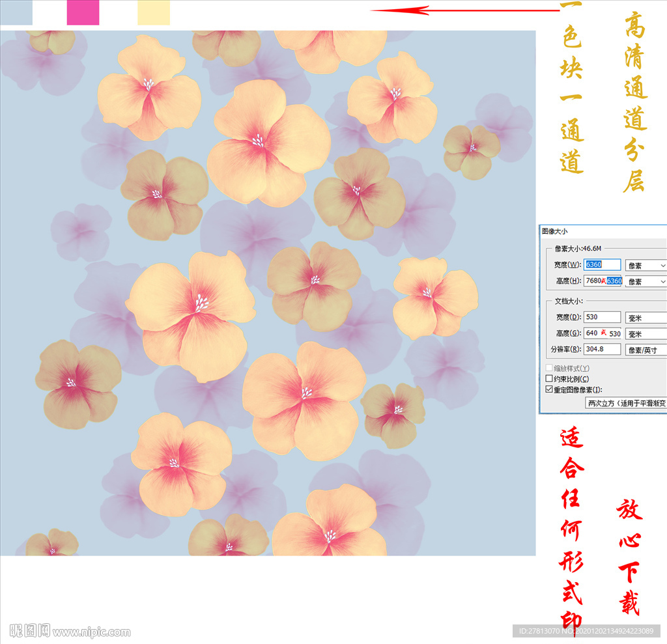Screen dimensions: 667x644
Task: Select the light blue color block swatch
Action: [x=16, y=12]
